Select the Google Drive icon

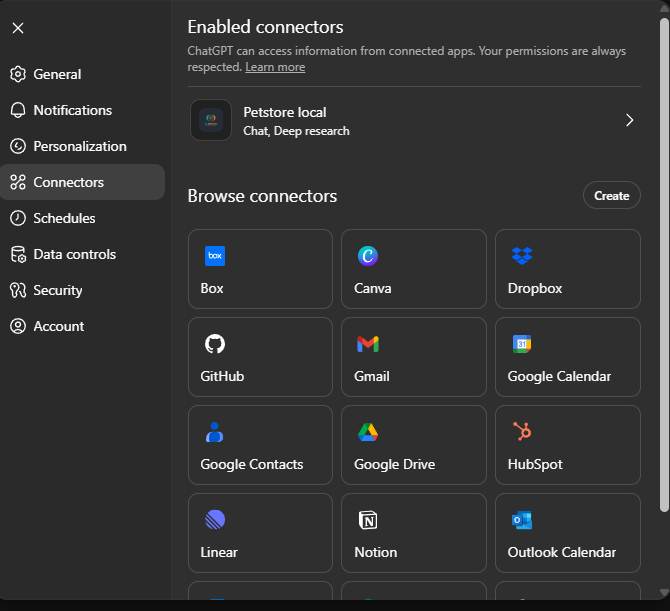[x=368, y=432]
